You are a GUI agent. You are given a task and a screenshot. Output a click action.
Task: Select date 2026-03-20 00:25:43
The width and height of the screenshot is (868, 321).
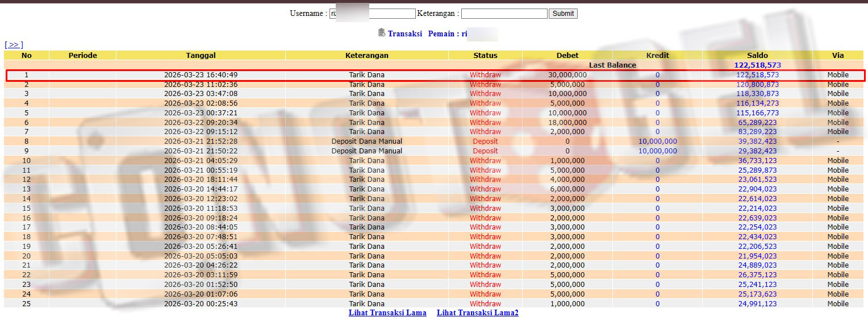201,304
